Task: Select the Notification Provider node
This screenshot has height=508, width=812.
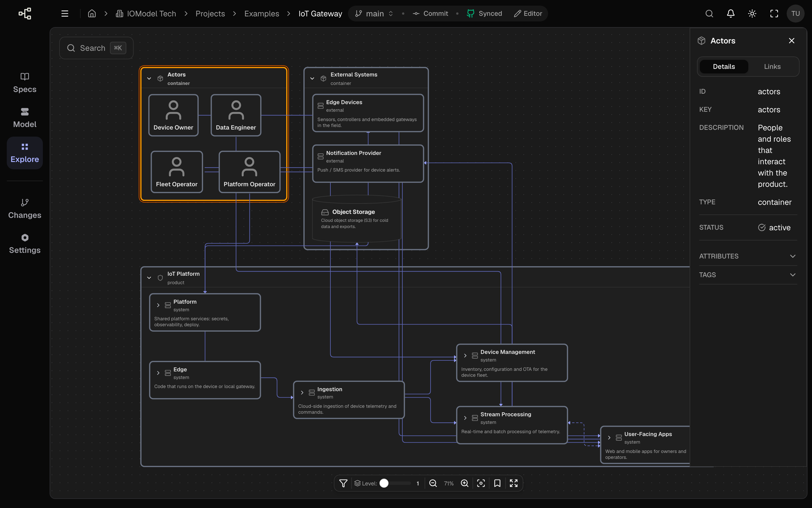Action: click(x=368, y=164)
